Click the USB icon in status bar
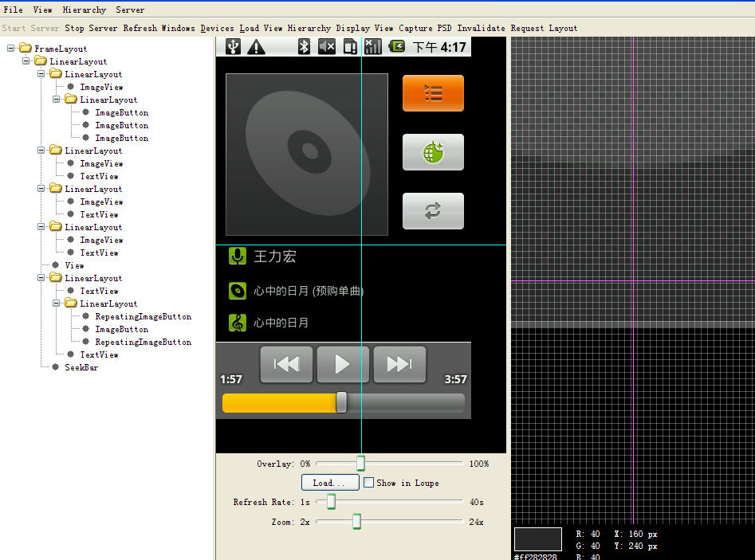The height and width of the screenshot is (560, 755). coord(233,47)
